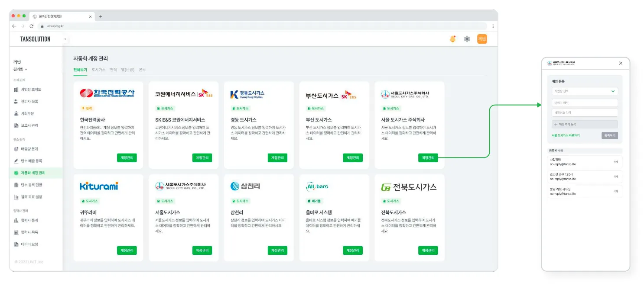Click the 삼천리 logo image
Screen dimensions: 644x289
(245, 186)
